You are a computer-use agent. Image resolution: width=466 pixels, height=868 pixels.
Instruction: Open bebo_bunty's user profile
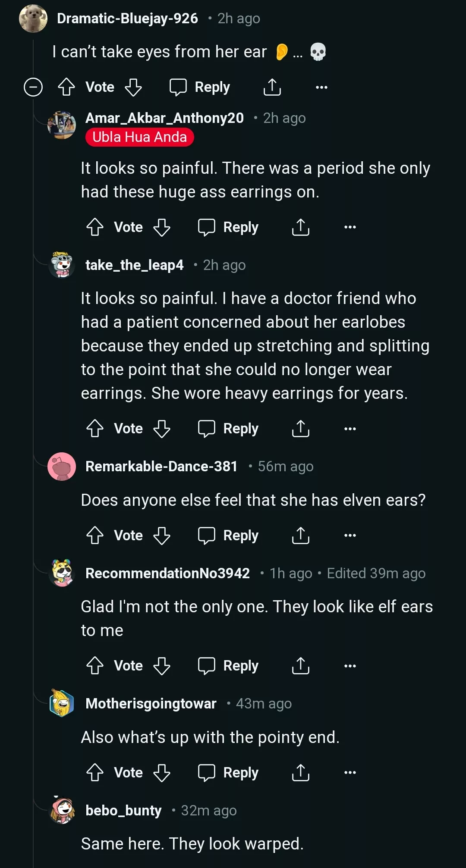(123, 811)
